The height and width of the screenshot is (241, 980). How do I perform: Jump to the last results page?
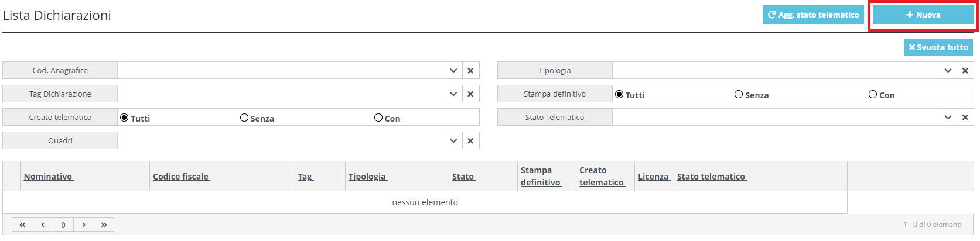pyautogui.click(x=104, y=225)
